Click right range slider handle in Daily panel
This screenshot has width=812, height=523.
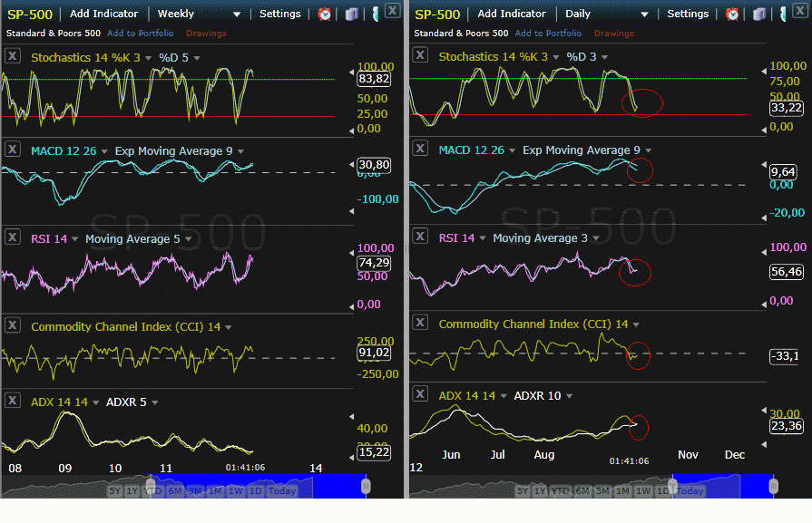pyautogui.click(x=774, y=486)
